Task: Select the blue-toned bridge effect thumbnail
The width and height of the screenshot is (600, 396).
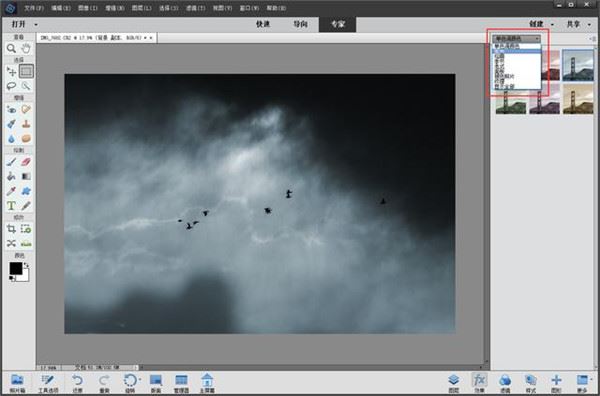Action: tap(578, 65)
